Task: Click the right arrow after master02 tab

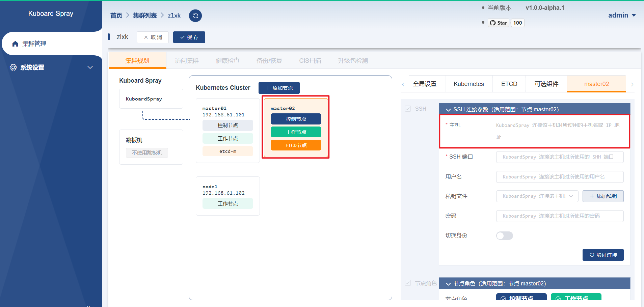Action: pos(633,84)
